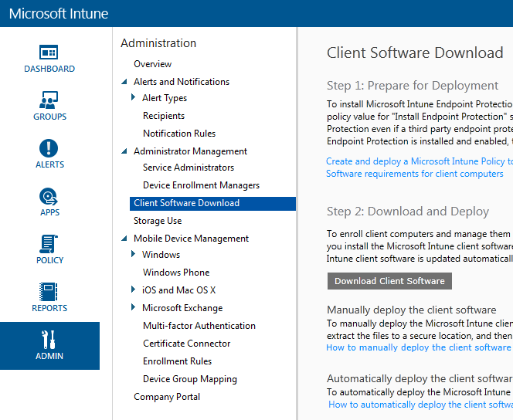Click the Microsoft Intune header title
Image resolution: width=513 pixels, height=420 pixels.
[59, 14]
